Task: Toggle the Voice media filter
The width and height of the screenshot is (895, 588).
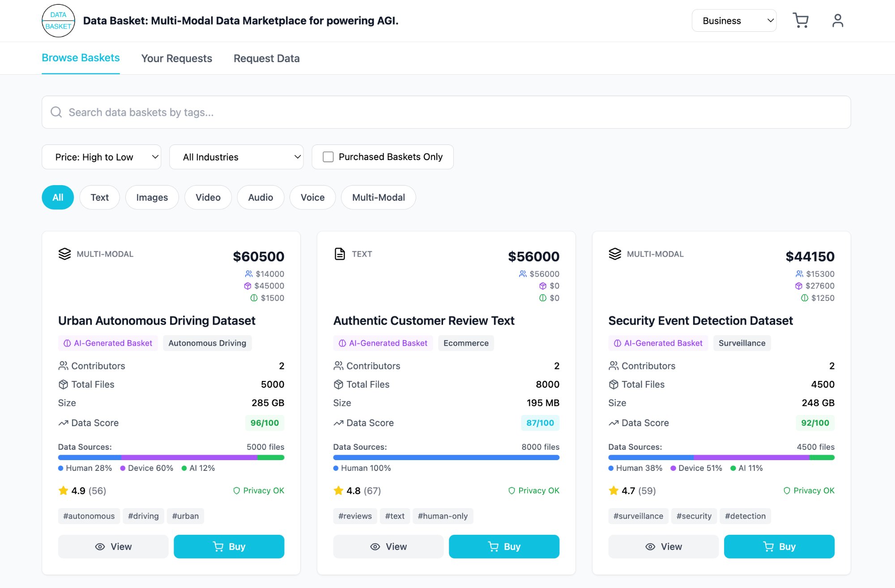Action: (x=312, y=197)
